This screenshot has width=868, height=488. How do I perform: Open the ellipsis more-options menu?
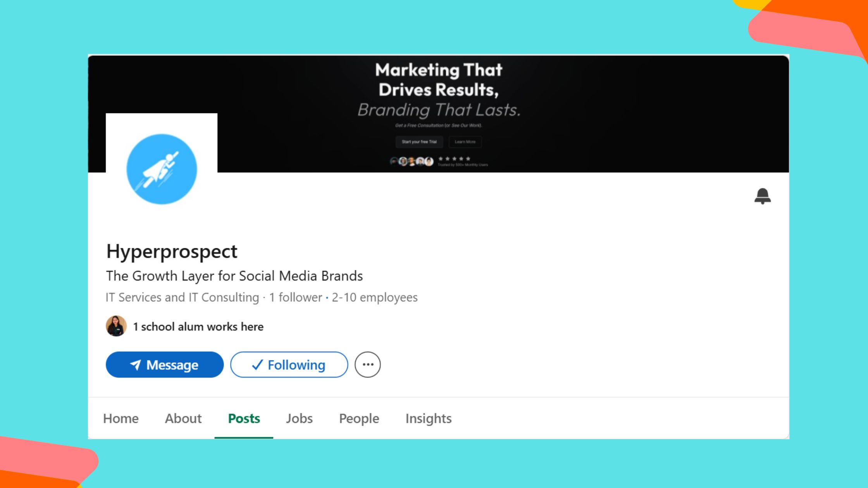tap(367, 364)
